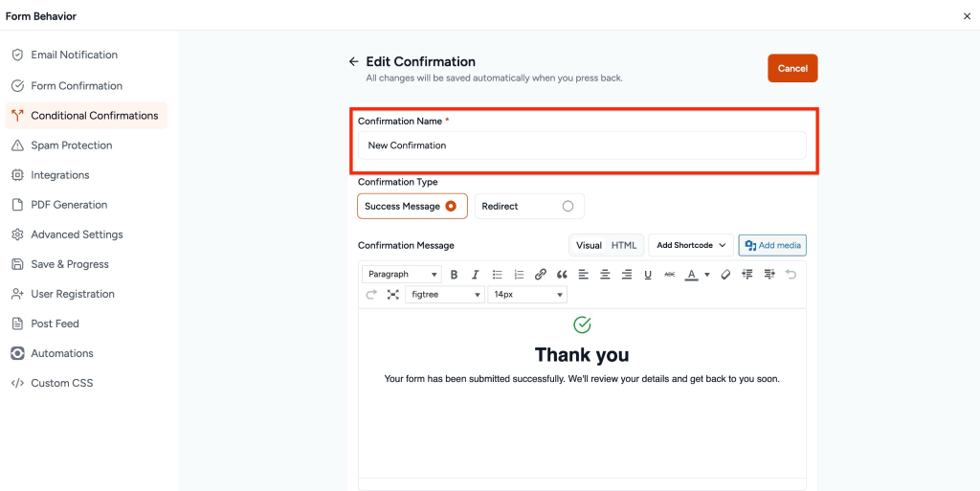Switch to the Visual editor tab
Image resolution: width=980 pixels, height=491 pixels.
[589, 245]
